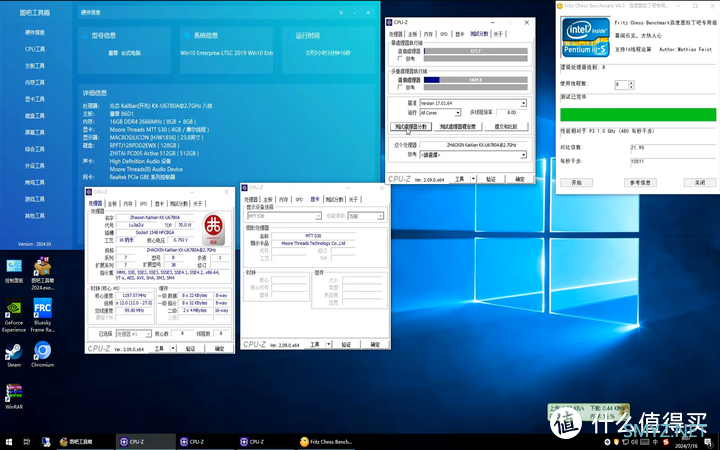The image size is (720, 450).
Task: Increase 使用线程数 spinner in Fritz Chess Benchmark
Action: (631, 83)
